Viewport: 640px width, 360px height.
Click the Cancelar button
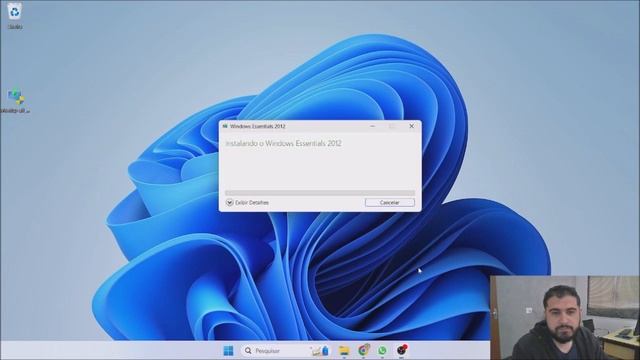390,202
